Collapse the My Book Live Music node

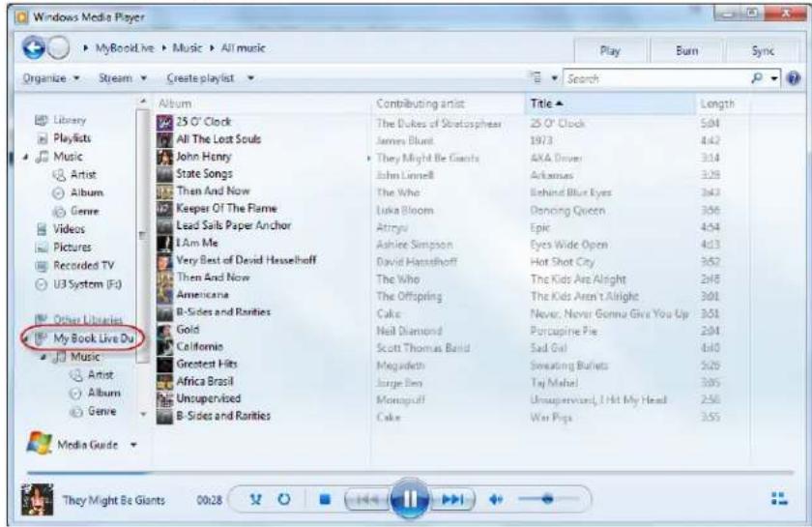(x=43, y=358)
